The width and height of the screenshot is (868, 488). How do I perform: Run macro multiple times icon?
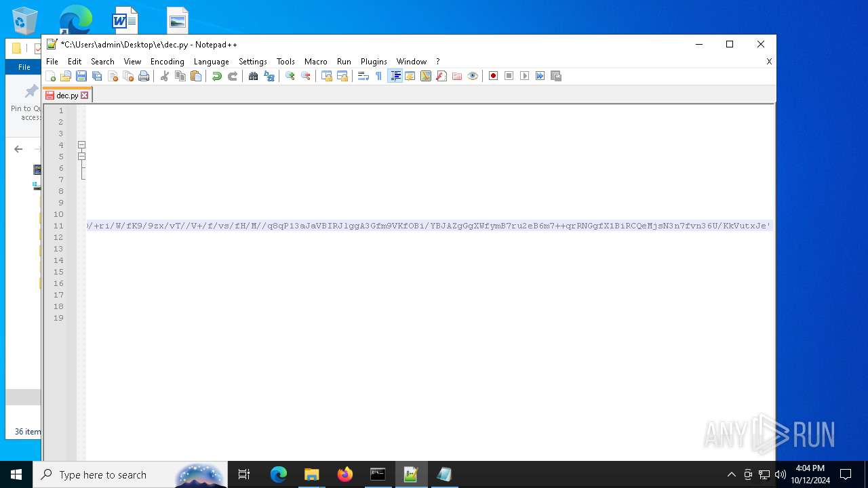coord(540,76)
